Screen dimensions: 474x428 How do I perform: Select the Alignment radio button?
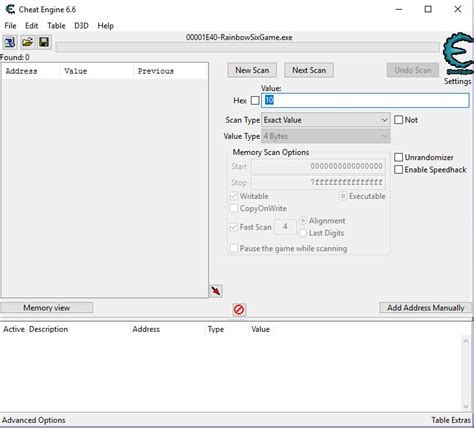303,221
